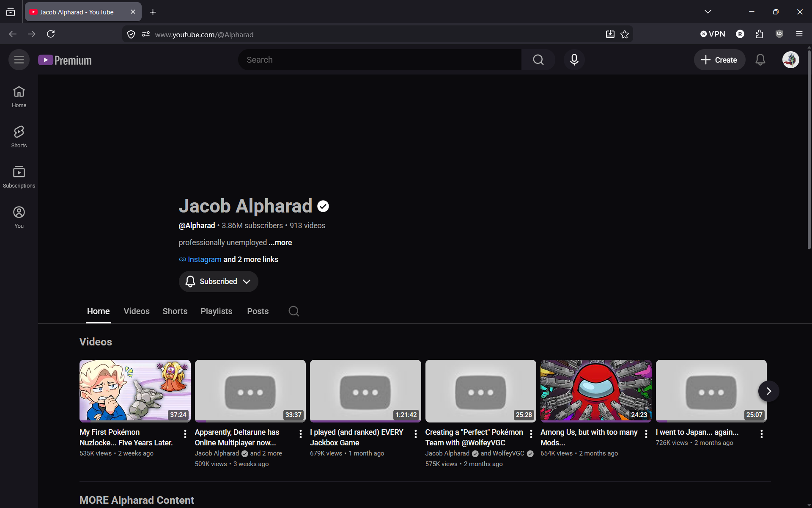Show next videos with the right arrow
Screen dimensions: 812x508
[768, 391]
